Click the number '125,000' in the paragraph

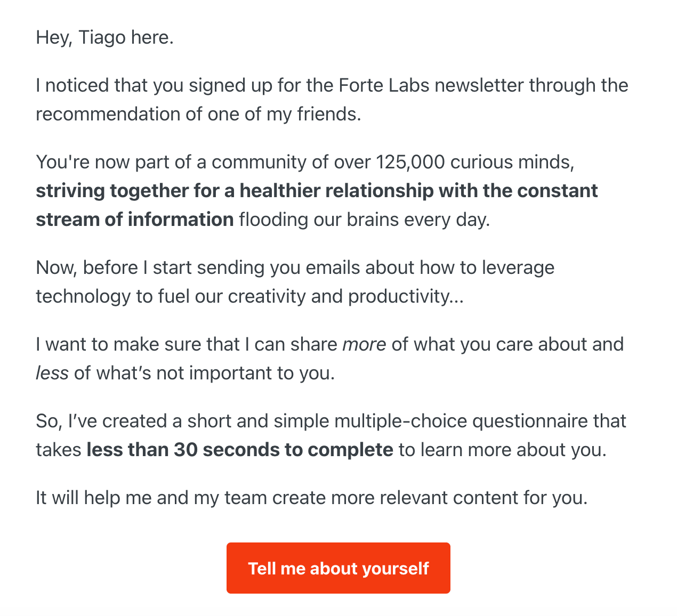410,163
